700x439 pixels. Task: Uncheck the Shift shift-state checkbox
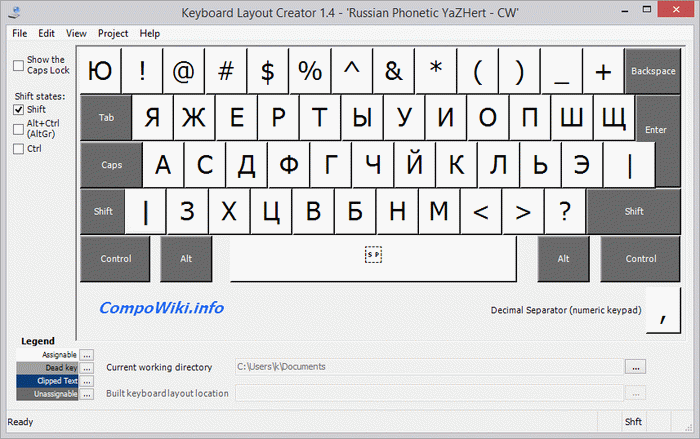19,109
